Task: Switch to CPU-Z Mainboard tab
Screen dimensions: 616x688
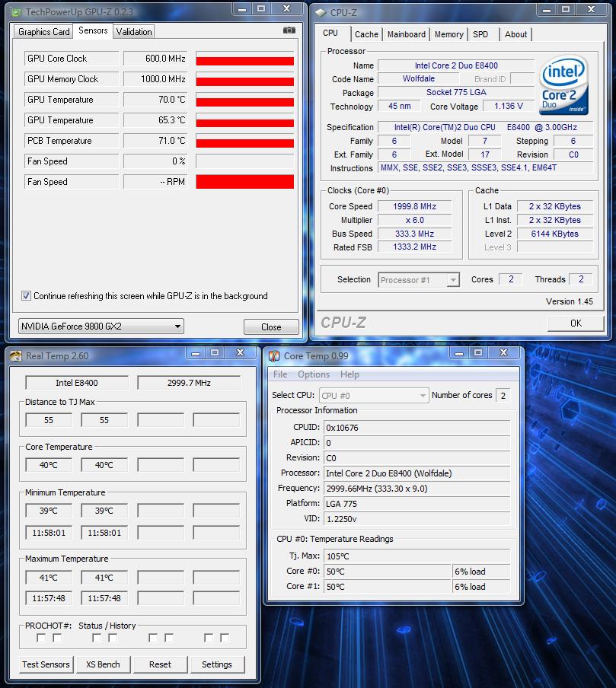Action: (x=407, y=34)
